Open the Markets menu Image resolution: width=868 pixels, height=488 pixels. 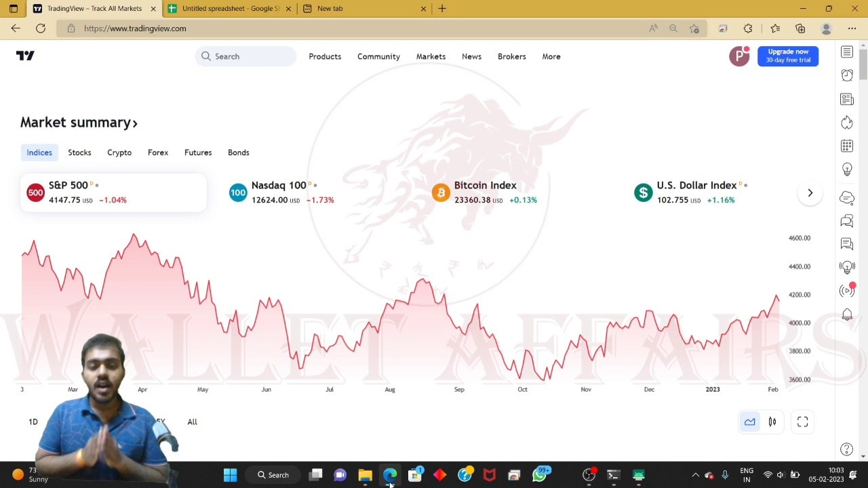431,56
